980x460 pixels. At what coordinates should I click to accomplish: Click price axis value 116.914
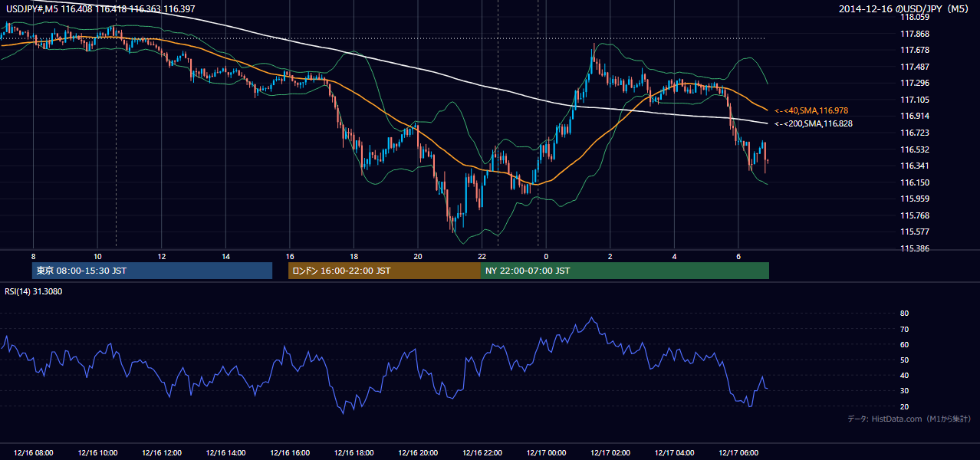click(914, 116)
